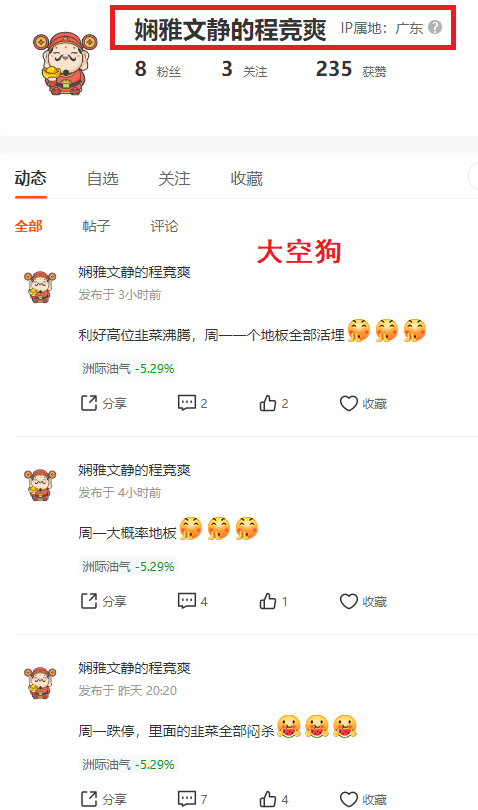Filter posts by 帖子
478x810 pixels.
97,226
